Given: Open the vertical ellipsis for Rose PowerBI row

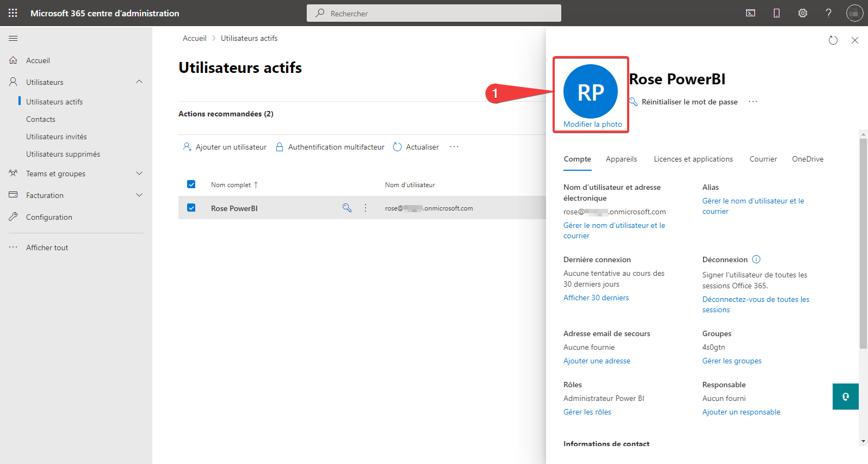Looking at the screenshot, I should point(365,208).
